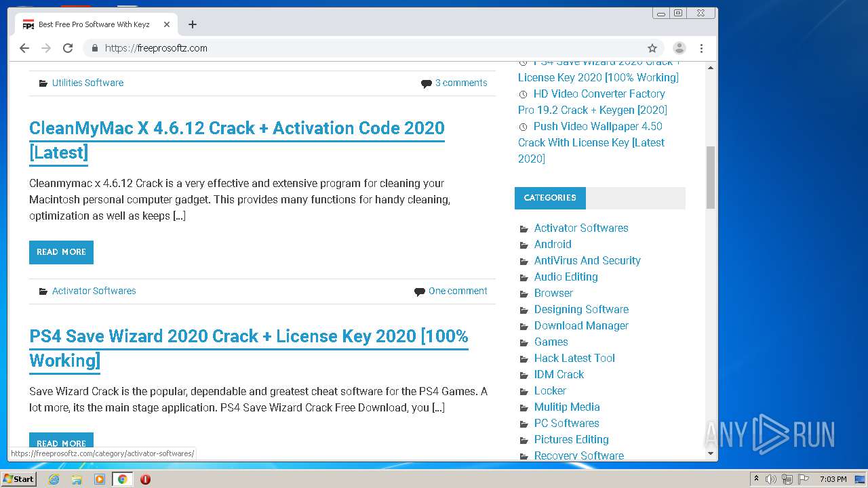Open the Chrome profile avatar menu
The image size is (868, 488).
pos(679,48)
